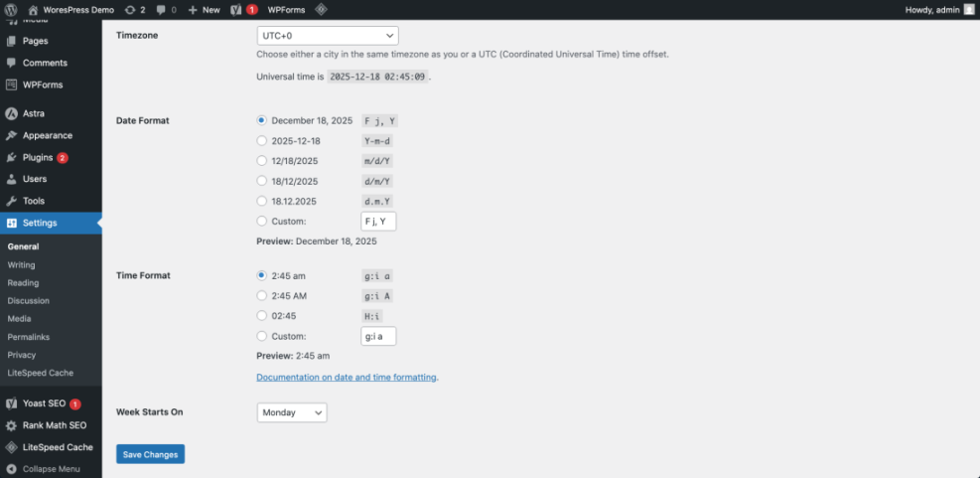Screen dimensions: 980x478
Task: Select 18.12.2025 date format
Action: [262, 201]
